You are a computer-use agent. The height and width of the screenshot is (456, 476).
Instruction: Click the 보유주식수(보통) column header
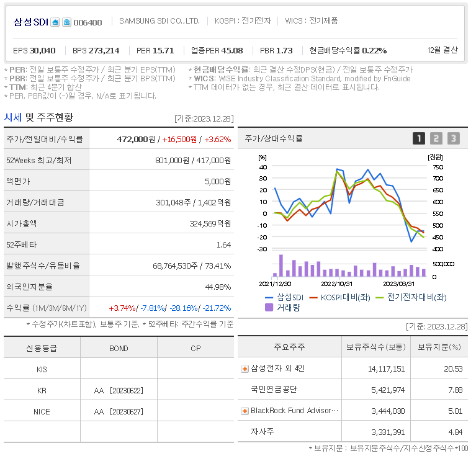click(376, 347)
